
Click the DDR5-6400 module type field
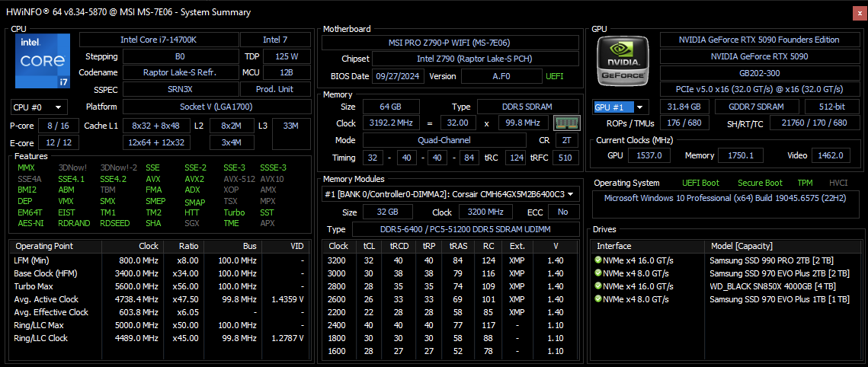coord(466,229)
